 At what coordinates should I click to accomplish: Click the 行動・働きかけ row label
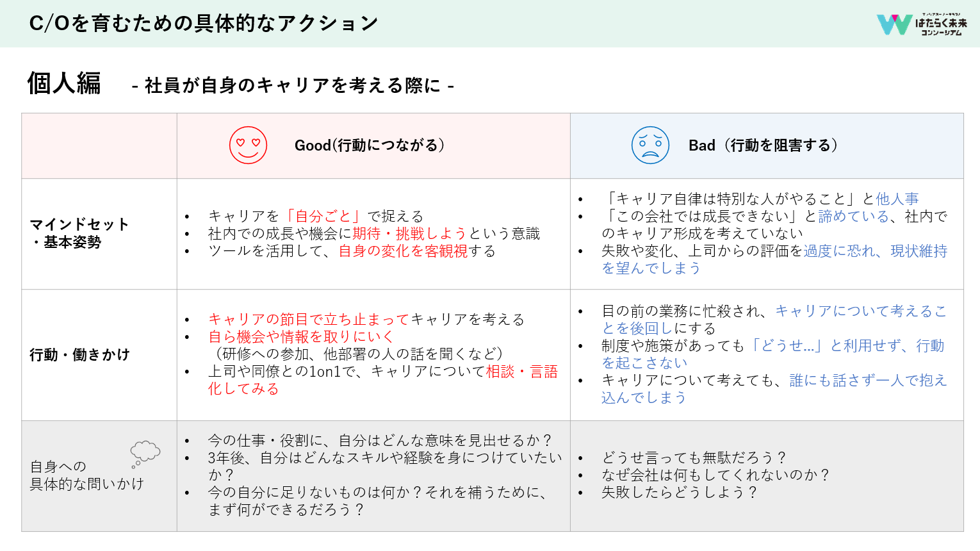tap(80, 355)
